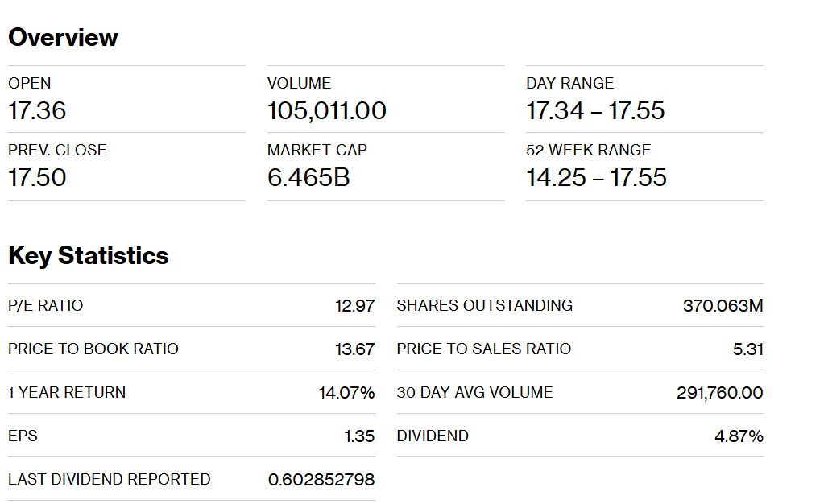The height and width of the screenshot is (504, 824).
Task: Click the P/E Ratio value 12.97
Action: coord(354,305)
